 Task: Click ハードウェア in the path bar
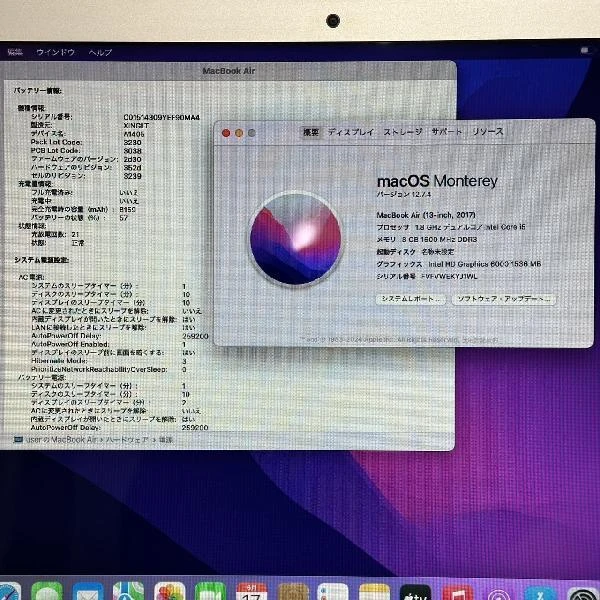pyautogui.click(x=126, y=440)
